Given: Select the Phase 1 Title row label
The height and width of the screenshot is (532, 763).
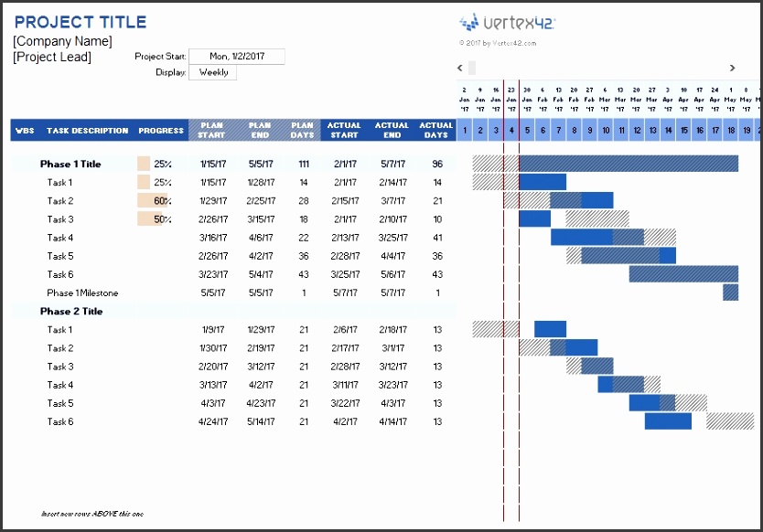Looking at the screenshot, I should tap(70, 165).
